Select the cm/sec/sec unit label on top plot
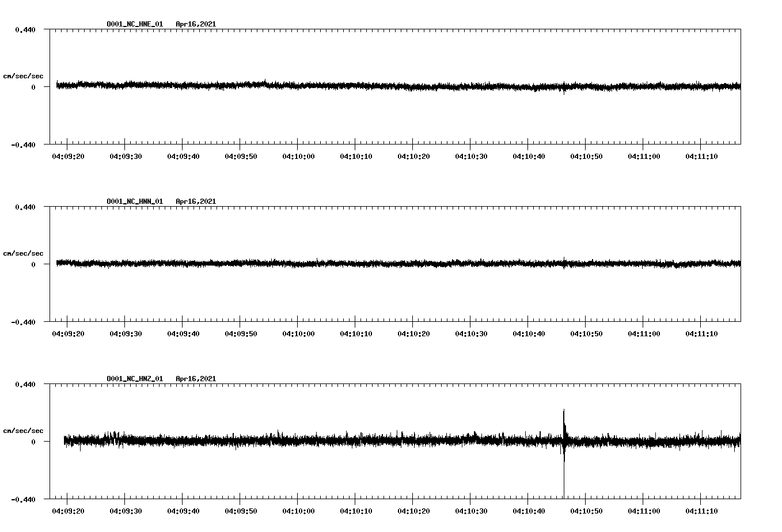Image resolution: width=782 pixels, height=532 pixels. point(24,75)
